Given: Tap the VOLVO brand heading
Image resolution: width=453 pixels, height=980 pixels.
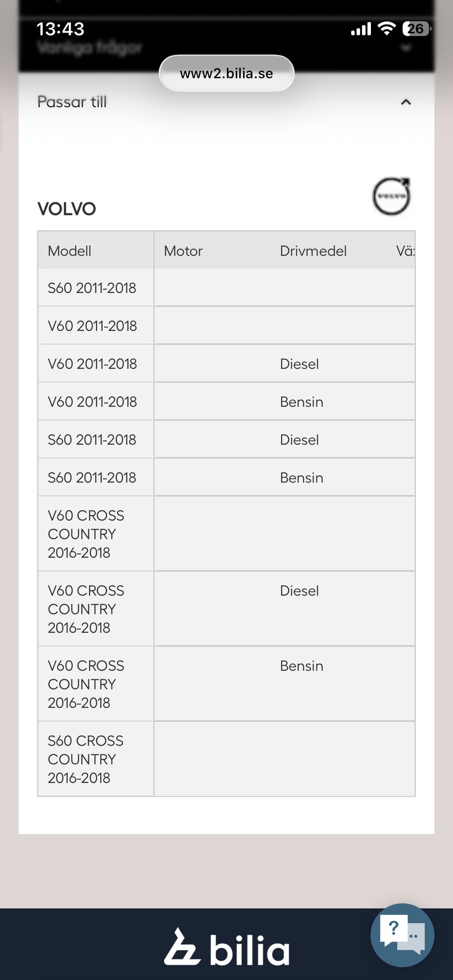Looking at the screenshot, I should point(67,209).
